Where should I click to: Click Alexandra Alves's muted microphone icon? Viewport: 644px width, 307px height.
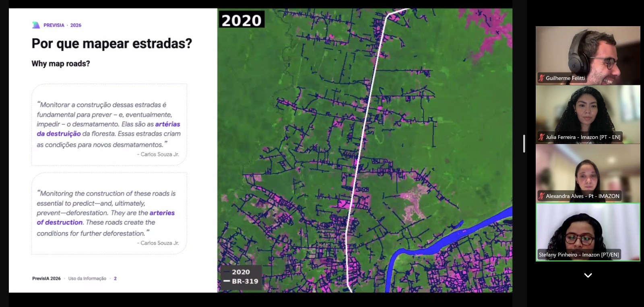[541, 196]
